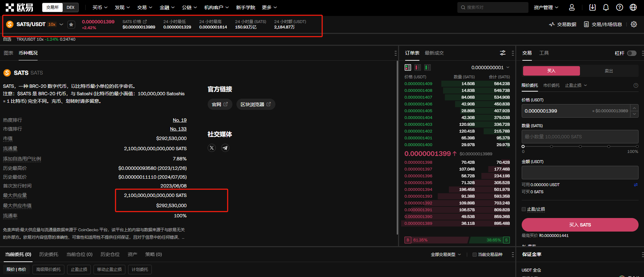Open the 区块浏览器 link
Viewport: 644px width, 277px height.
(x=255, y=104)
